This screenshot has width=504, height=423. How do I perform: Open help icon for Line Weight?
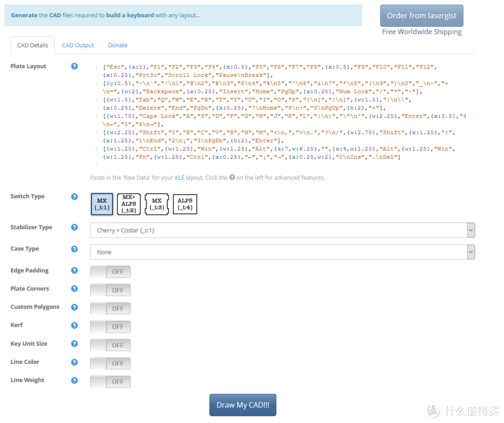click(x=74, y=380)
